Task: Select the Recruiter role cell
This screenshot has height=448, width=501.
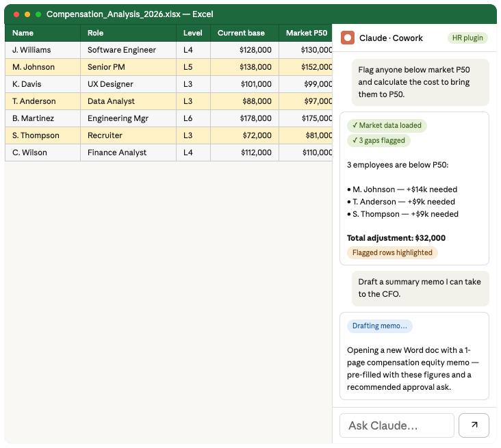Action: 128,135
